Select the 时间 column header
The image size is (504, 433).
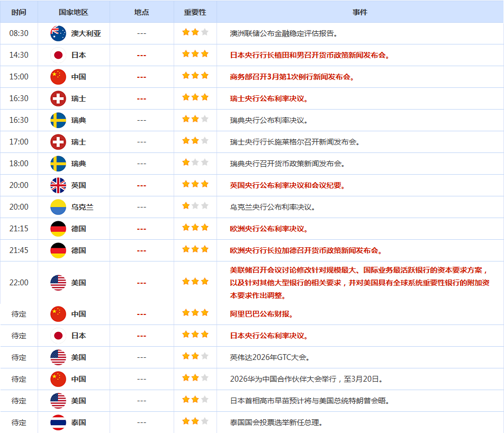click(x=19, y=12)
